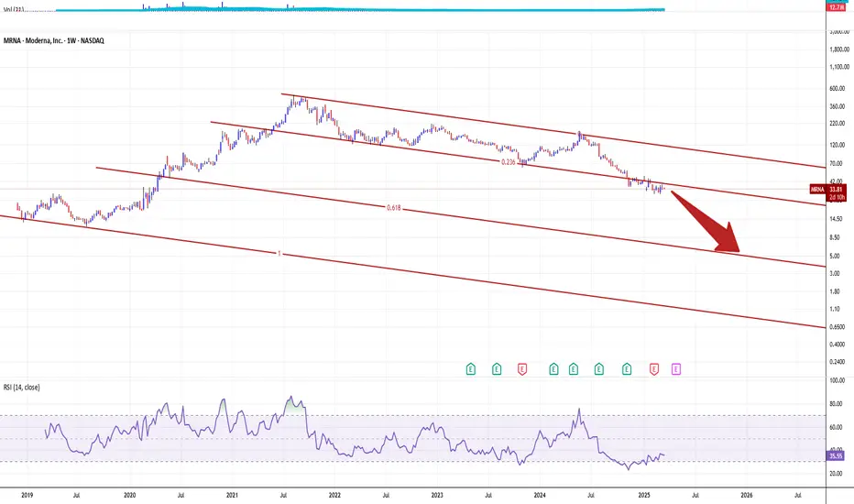Click the 2024 label on time axis
854x504 pixels.
click(540, 495)
